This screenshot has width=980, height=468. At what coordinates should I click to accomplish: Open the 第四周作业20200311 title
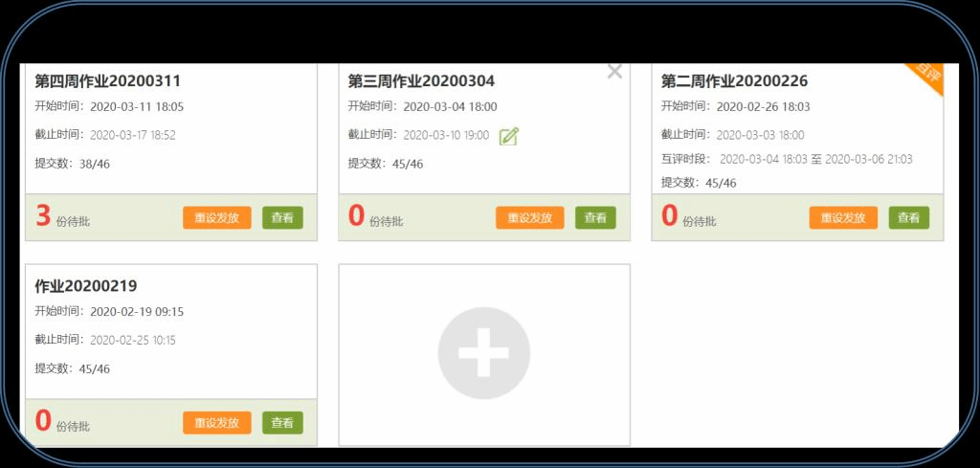[x=107, y=81]
